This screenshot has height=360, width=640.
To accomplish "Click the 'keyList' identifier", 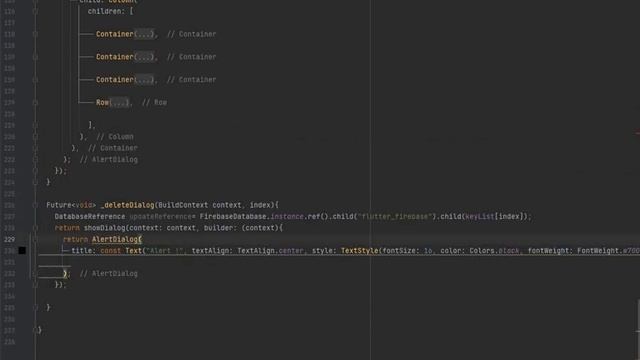I will [x=480, y=217].
